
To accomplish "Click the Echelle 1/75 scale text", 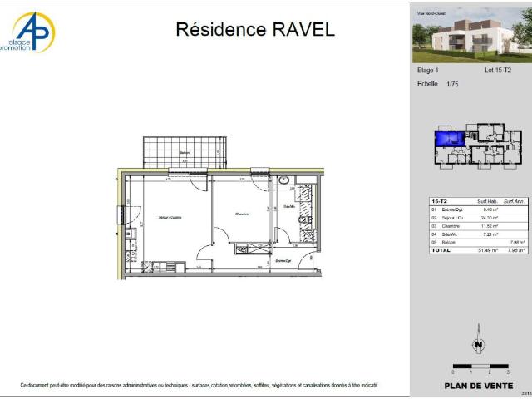I will [438, 84].
